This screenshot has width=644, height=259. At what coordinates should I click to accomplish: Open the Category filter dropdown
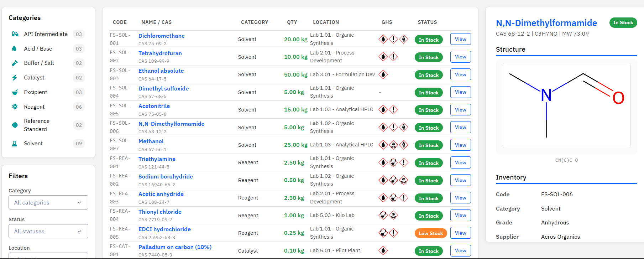pos(48,202)
